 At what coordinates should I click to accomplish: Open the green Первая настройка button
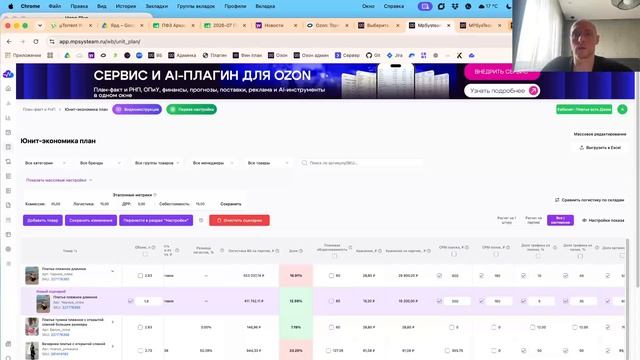pos(191,109)
